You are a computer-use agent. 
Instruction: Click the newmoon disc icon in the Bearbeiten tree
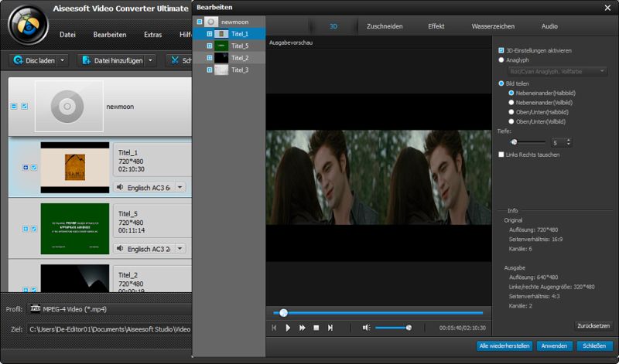pos(210,22)
